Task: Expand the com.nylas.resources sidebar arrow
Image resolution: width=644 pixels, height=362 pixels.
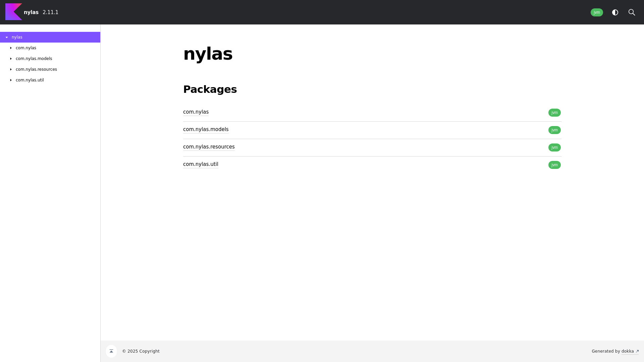Action: [11, 69]
